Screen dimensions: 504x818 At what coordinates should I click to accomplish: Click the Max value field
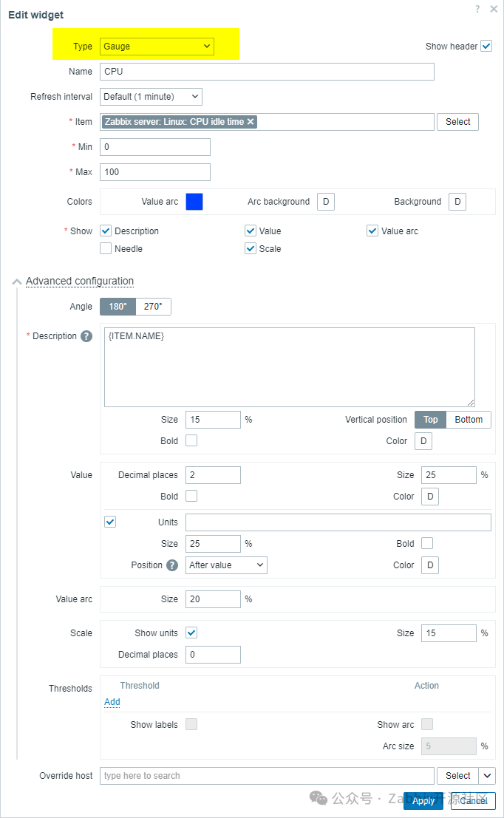pyautogui.click(x=155, y=171)
